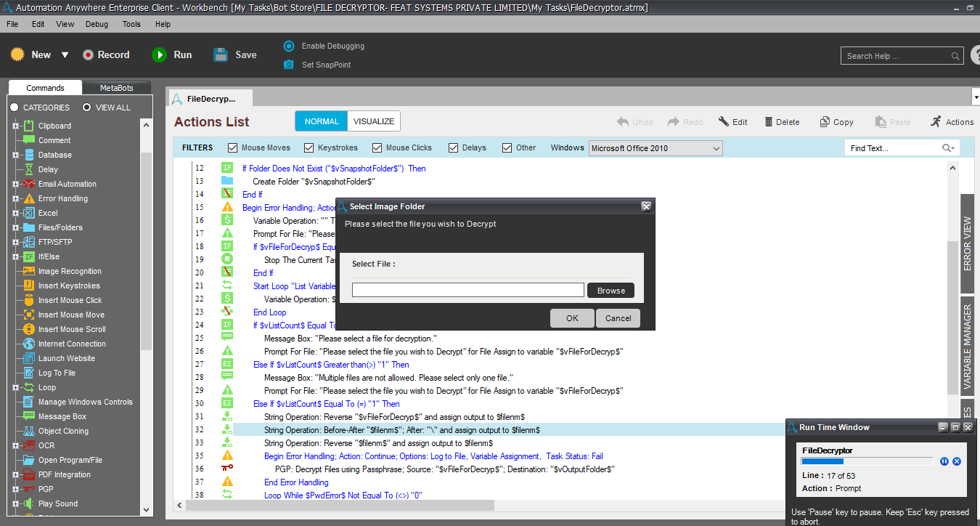
Task: Select the Internet Connection globe icon
Action: pos(29,344)
